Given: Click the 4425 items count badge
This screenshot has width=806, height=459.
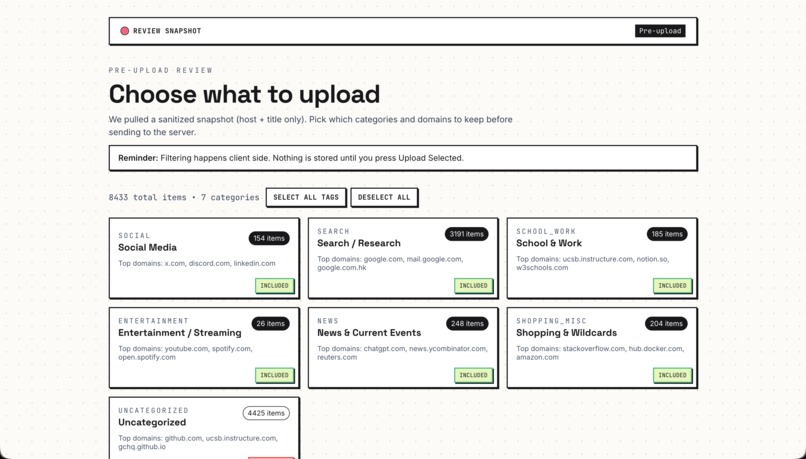Looking at the screenshot, I should [266, 413].
